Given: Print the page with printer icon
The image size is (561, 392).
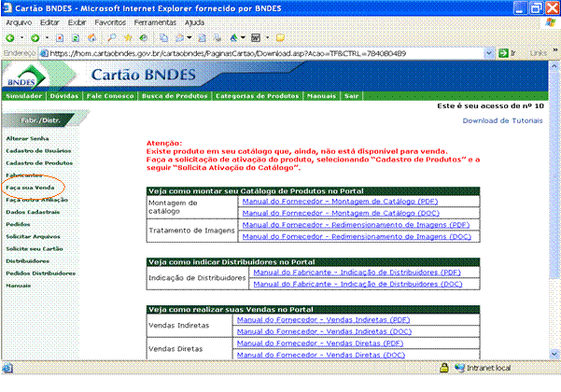Looking at the screenshot, I should click(217, 38).
